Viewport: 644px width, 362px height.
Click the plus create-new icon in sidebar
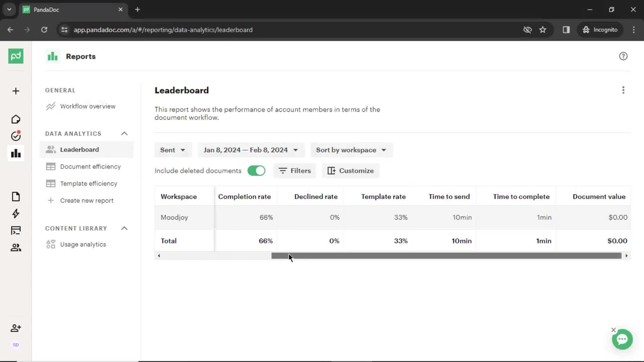click(x=16, y=91)
